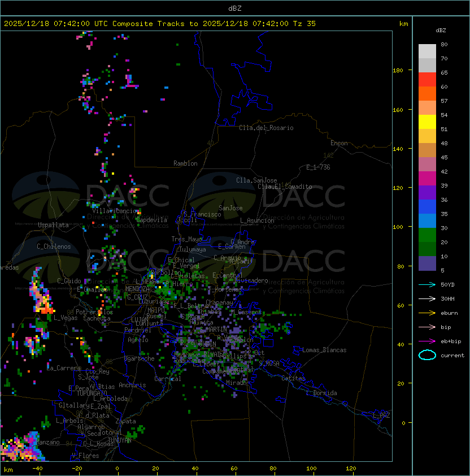Click the 'Ugarteche' map label
The height and width of the screenshot is (476, 470).
[x=140, y=358]
